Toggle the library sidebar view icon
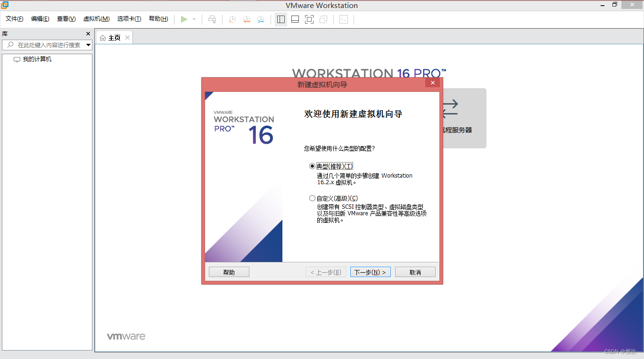This screenshot has height=359, width=644. pyautogui.click(x=281, y=19)
